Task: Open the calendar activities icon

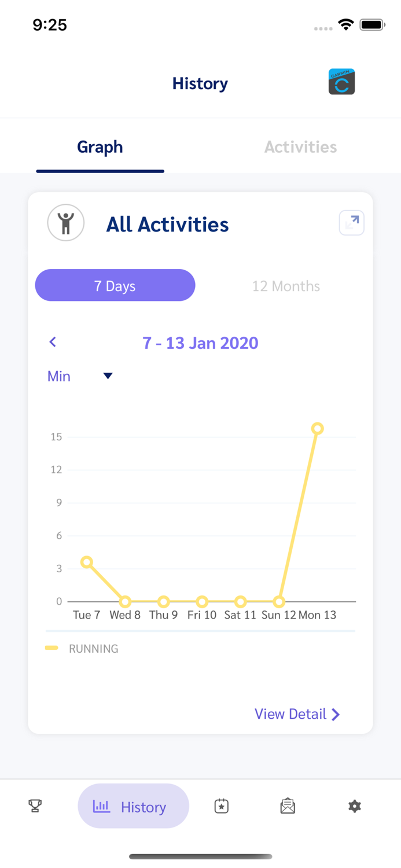Action: coord(220,806)
